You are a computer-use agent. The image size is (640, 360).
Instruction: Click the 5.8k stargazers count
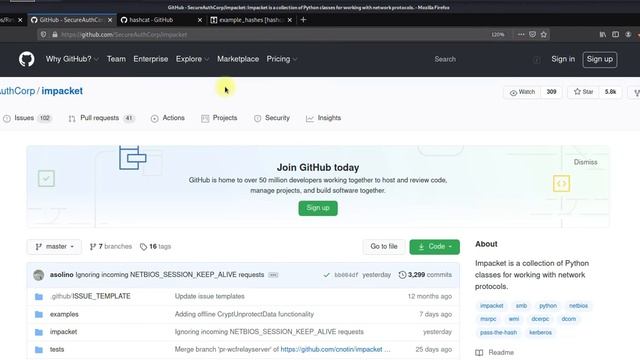(610, 92)
